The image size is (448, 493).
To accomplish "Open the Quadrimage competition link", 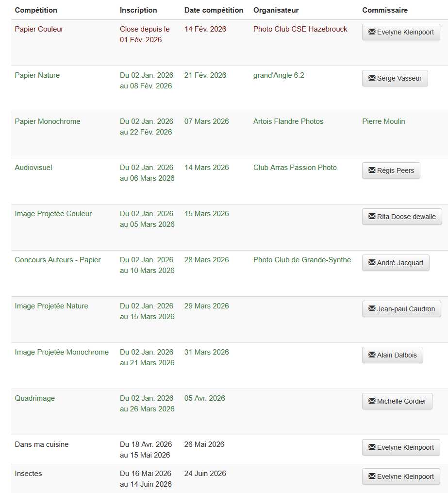I will tap(35, 398).
